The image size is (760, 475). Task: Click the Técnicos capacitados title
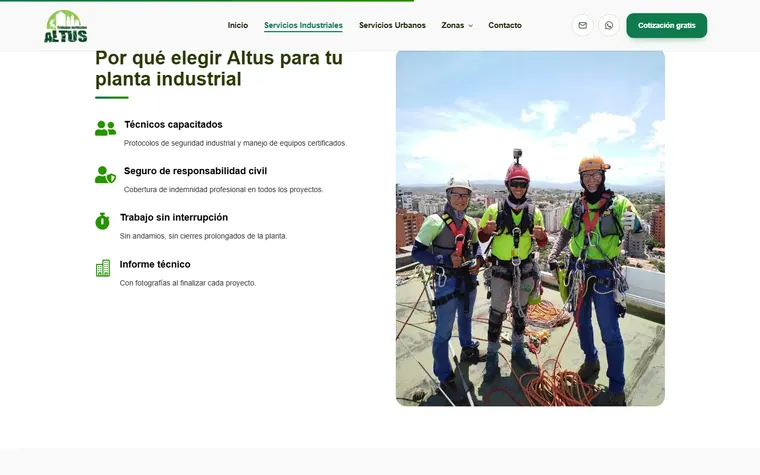[x=173, y=125]
